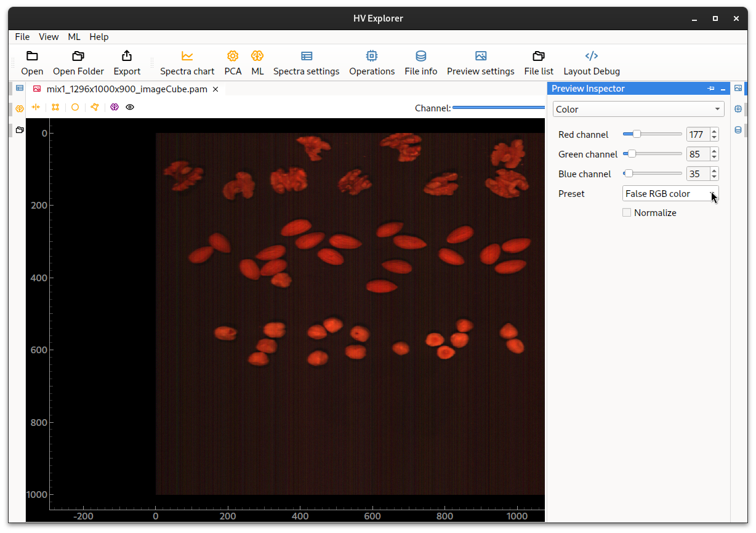Maximize the HV Explorer window
The width and height of the screenshot is (756, 533).
(x=715, y=18)
